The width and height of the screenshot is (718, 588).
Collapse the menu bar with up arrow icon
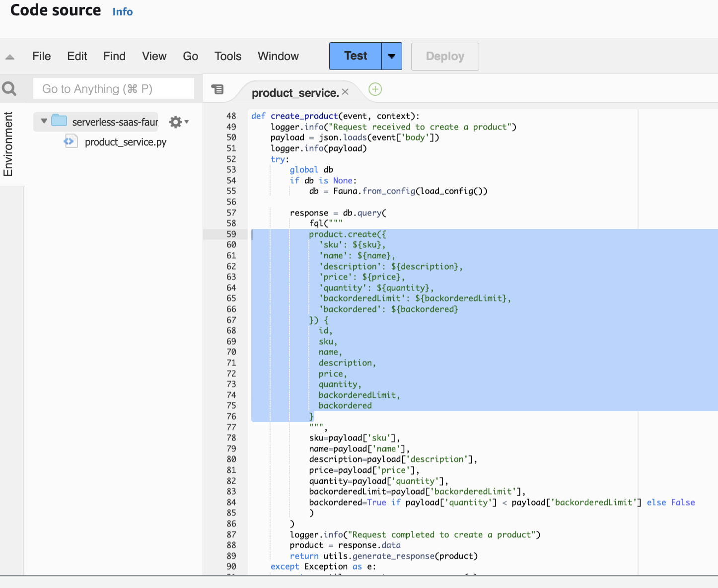(10, 57)
